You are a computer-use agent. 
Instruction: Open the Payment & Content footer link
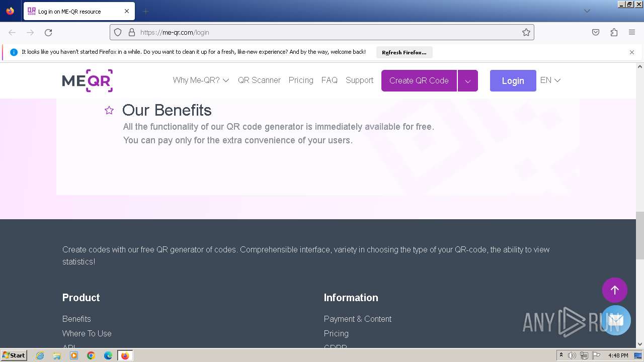(x=358, y=319)
